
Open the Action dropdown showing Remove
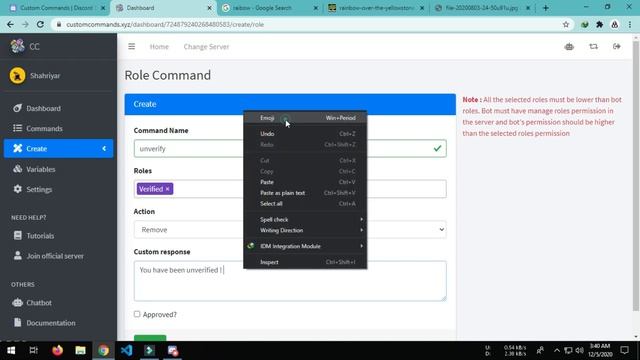(x=290, y=230)
